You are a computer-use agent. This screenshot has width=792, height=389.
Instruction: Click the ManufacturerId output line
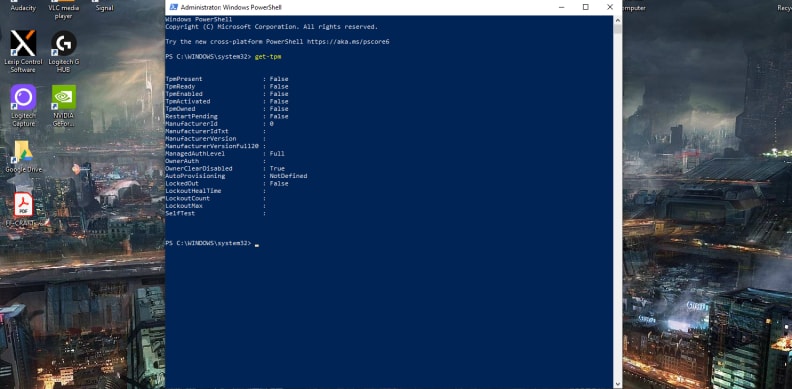click(x=220, y=124)
